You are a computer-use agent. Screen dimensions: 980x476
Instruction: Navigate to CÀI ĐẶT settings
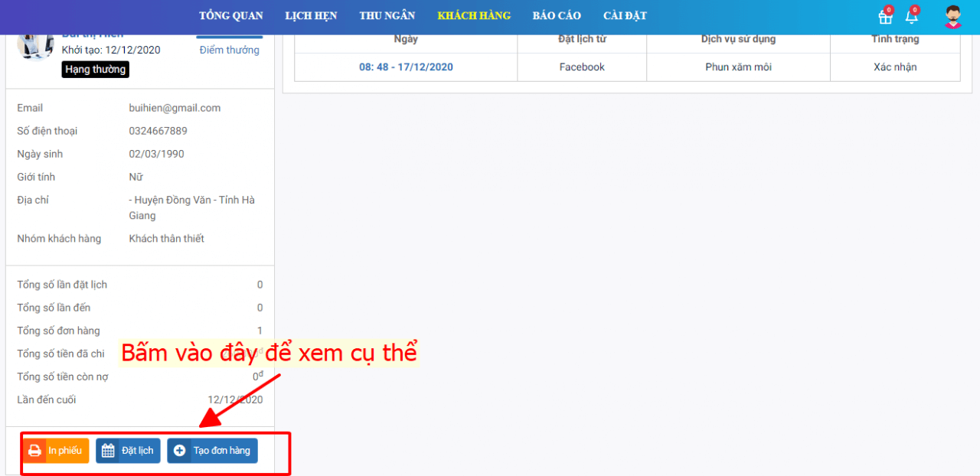(x=625, y=16)
